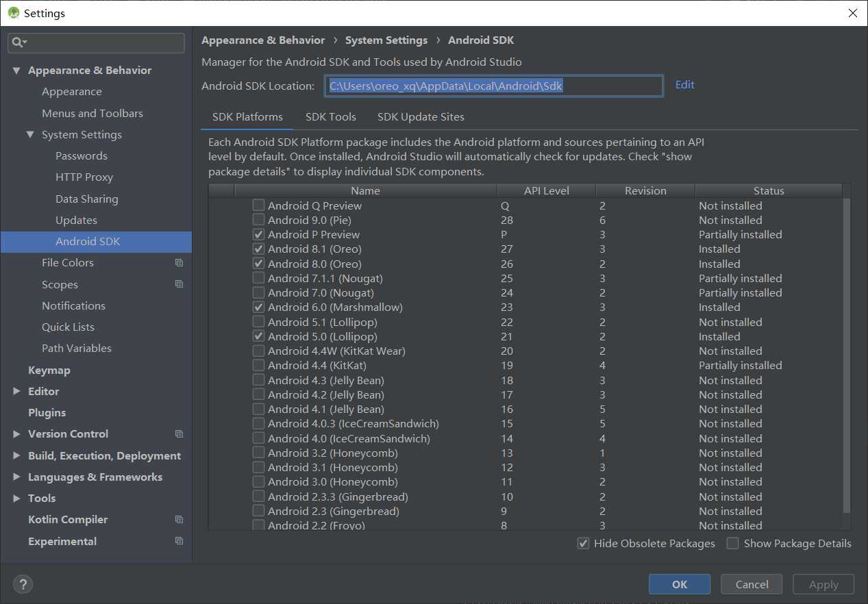Open the SDK Update Sites tab
868x604 pixels.
(x=421, y=117)
